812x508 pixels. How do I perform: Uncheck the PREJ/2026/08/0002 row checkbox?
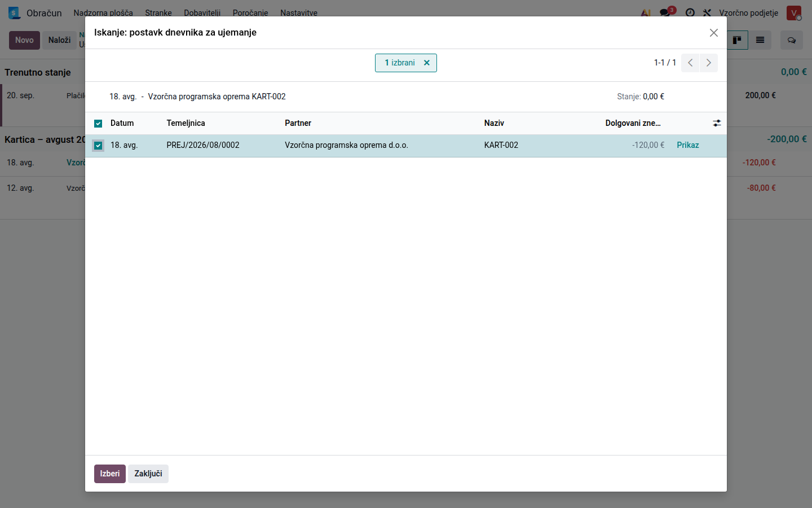tap(98, 146)
